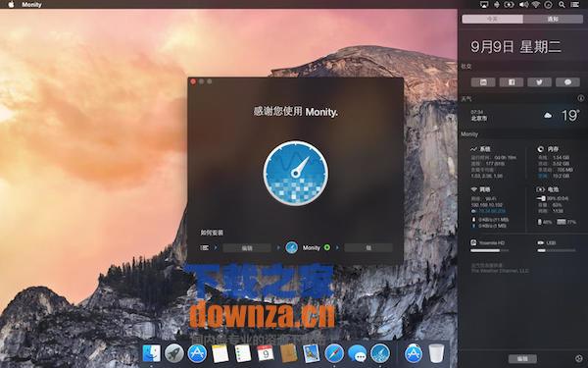The height and width of the screenshot is (368, 588).
Task: Share to LinkedIn from social widget
Action: (483, 82)
